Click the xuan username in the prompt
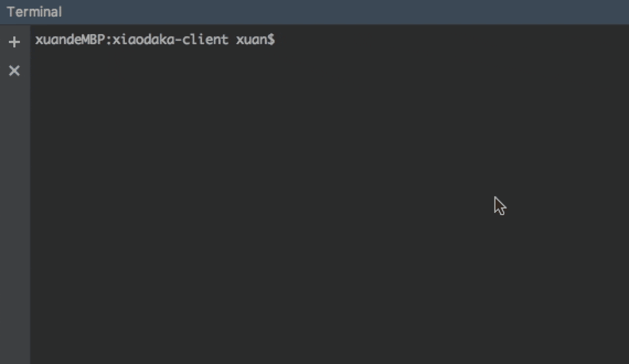The image size is (629, 364). click(x=251, y=40)
